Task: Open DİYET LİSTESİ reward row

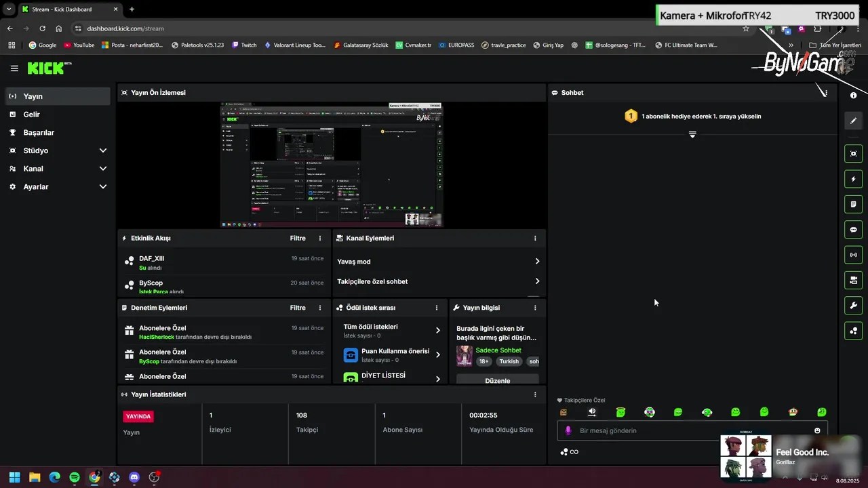Action: (392, 377)
